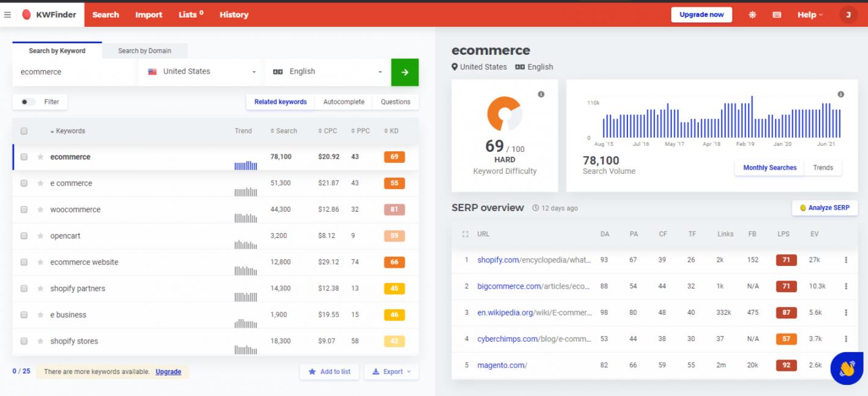This screenshot has height=396, width=868.
Task: Open the kebab menu for shopify.com result
Action: [x=845, y=260]
